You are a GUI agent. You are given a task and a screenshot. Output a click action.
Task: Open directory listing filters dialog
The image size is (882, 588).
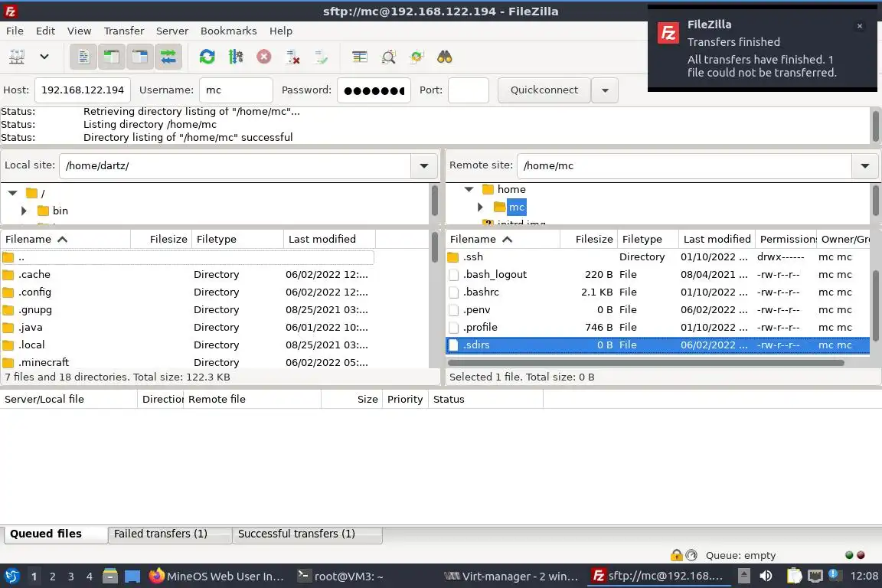click(359, 57)
